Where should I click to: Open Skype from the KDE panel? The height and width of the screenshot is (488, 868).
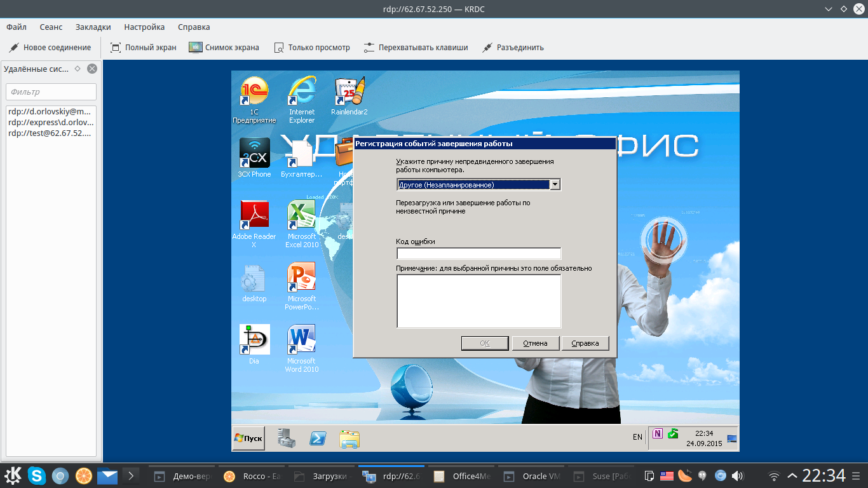tap(37, 475)
